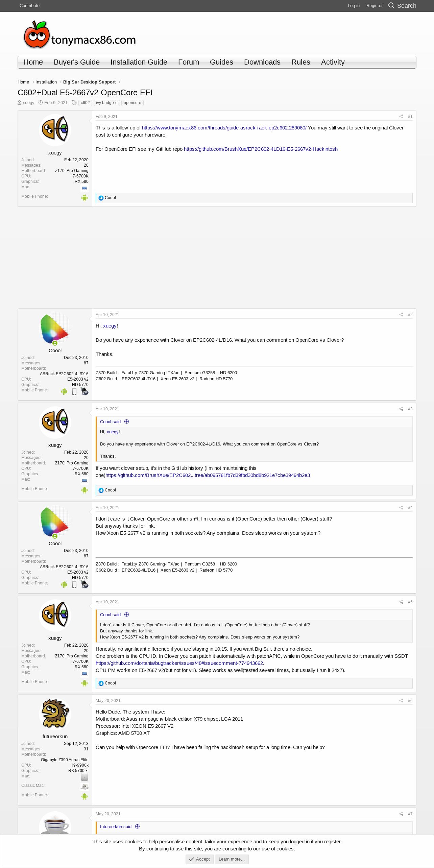Click futureorkun username under avatar

coord(55,737)
